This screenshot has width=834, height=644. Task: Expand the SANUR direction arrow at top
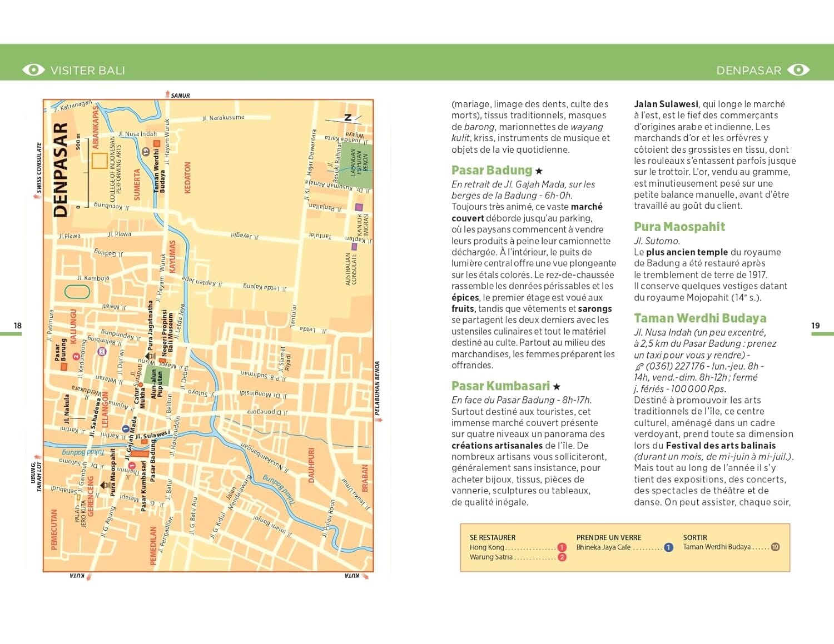pyautogui.click(x=168, y=94)
